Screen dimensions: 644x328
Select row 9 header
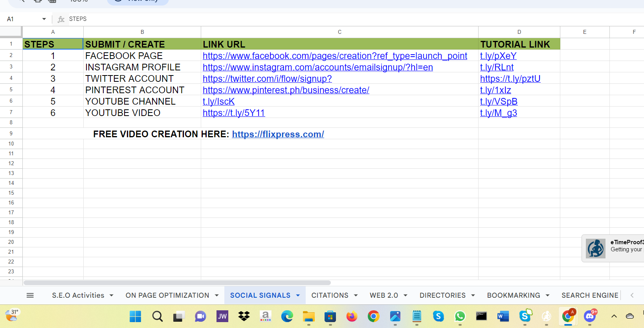(x=11, y=133)
